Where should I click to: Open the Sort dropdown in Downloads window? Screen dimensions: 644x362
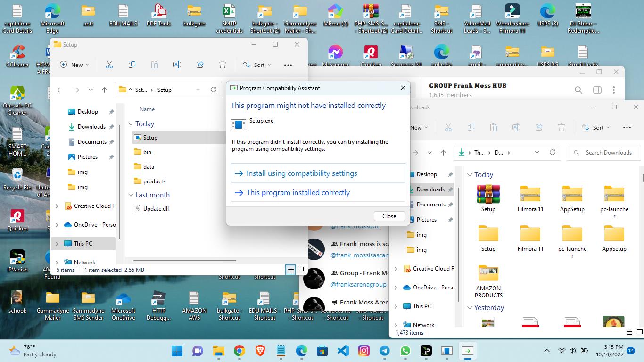(x=596, y=127)
